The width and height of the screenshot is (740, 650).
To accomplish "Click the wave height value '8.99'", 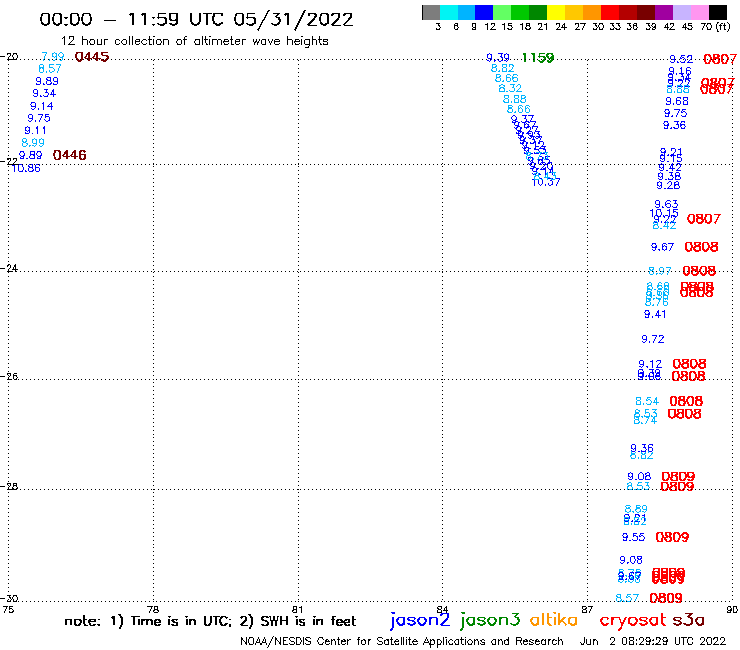I will tap(33, 143).
